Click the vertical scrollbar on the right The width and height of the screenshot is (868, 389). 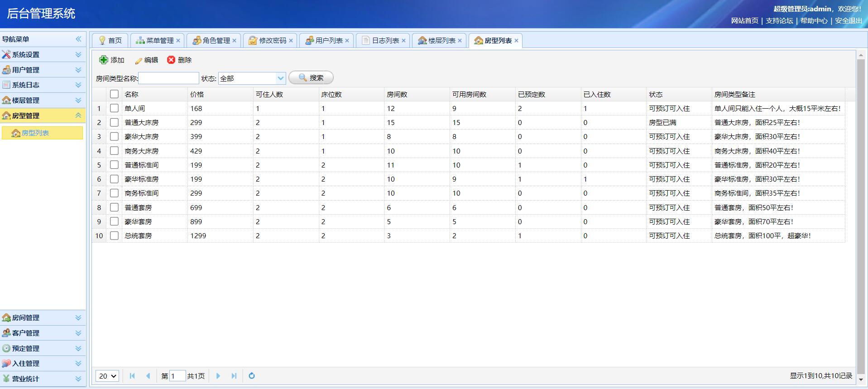861,217
